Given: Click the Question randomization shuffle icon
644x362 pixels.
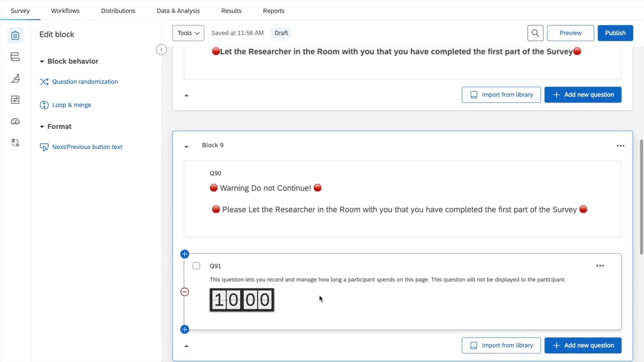Looking at the screenshot, I should point(44,82).
